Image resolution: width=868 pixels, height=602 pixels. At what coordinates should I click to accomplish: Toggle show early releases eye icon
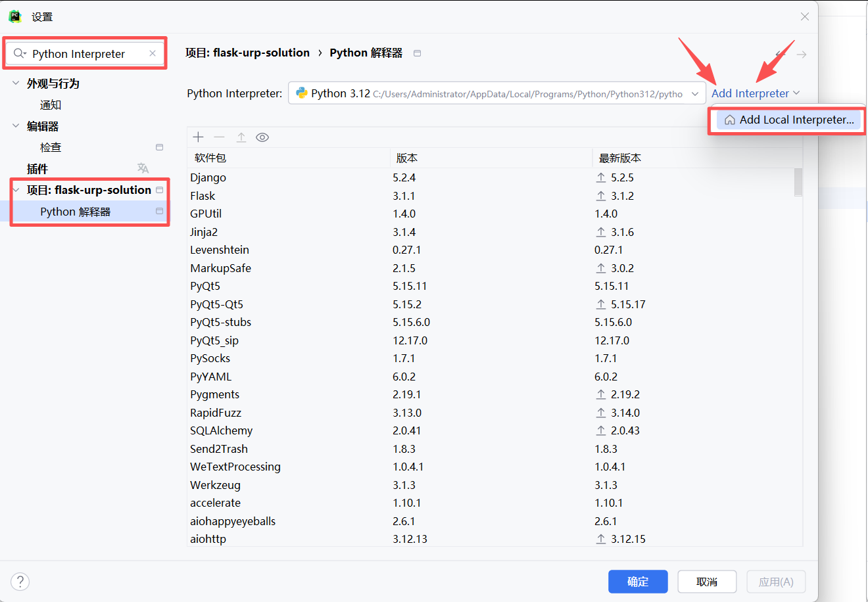(262, 137)
